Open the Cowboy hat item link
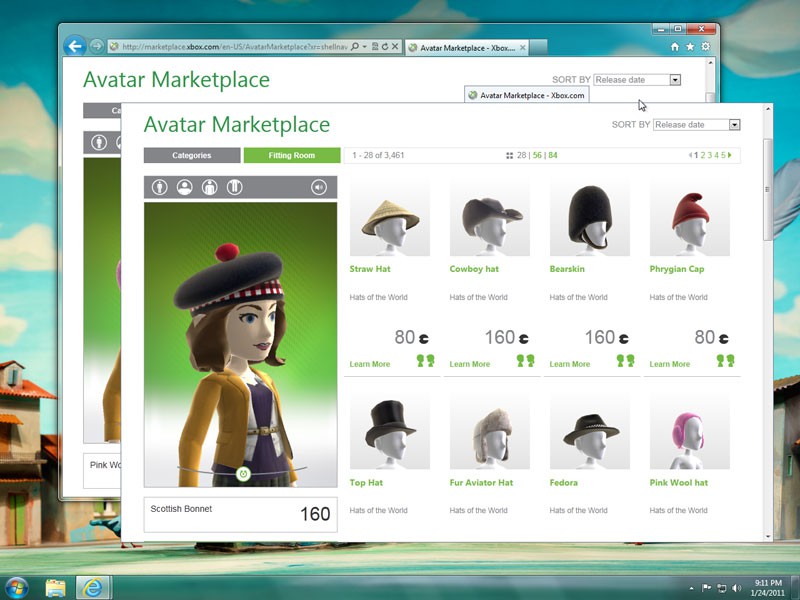Screen dimensions: 800x600 [x=474, y=269]
